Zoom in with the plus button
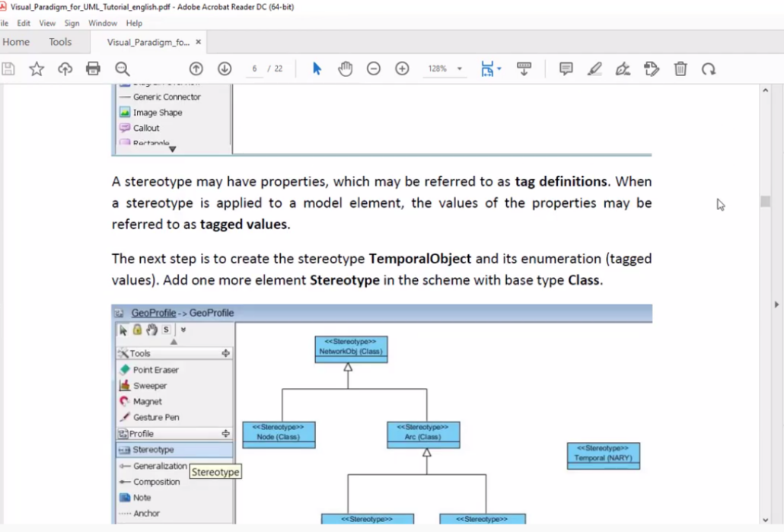 [x=402, y=68]
